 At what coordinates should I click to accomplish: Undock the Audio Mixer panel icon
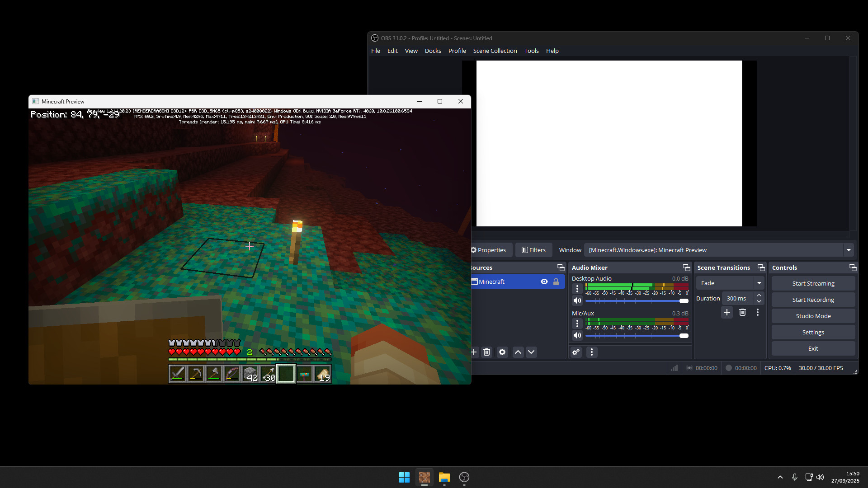[686, 268]
